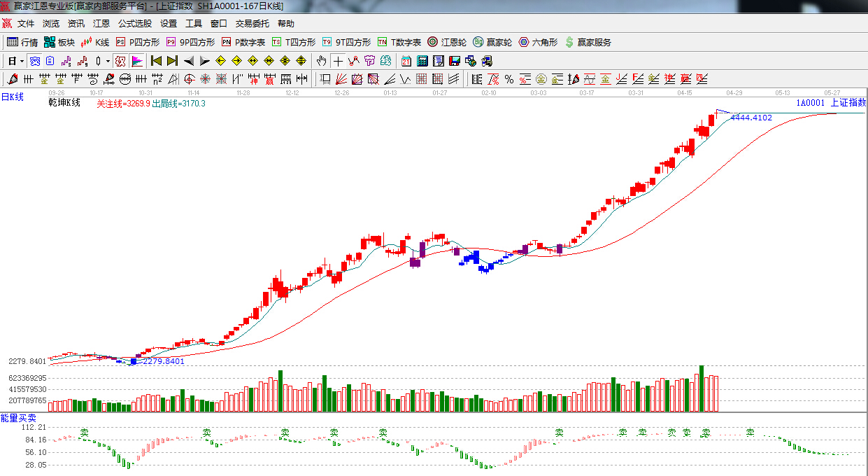Jump to first bar with skip-back icon
This screenshot has height=476, width=868.
click(156, 61)
